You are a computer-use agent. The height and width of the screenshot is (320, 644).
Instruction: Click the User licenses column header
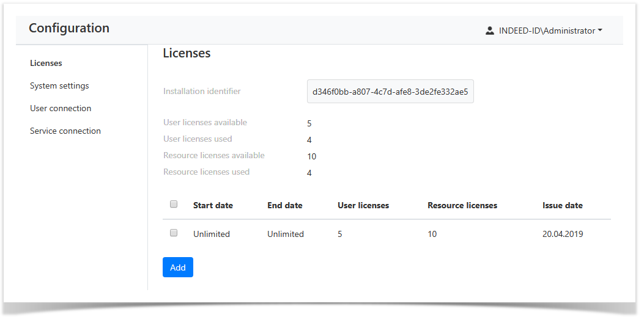(x=363, y=205)
